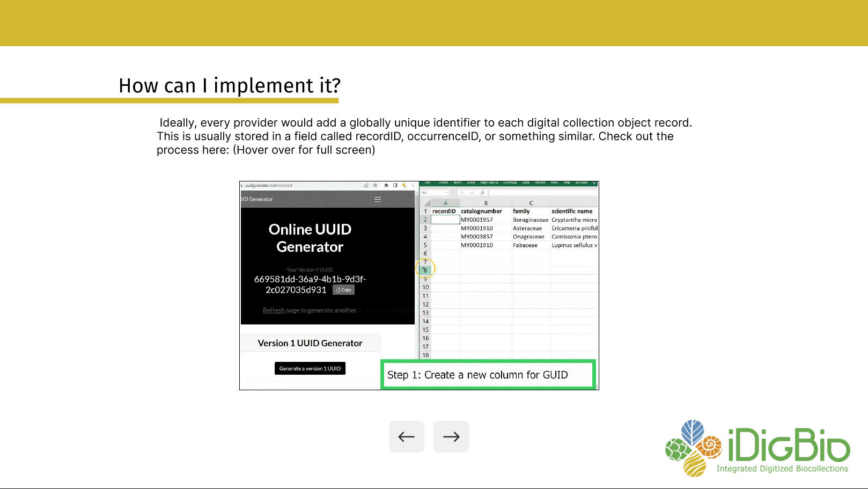The height and width of the screenshot is (489, 868).
Task: Select row 8 header in the spreadsheet
Action: 425,271
